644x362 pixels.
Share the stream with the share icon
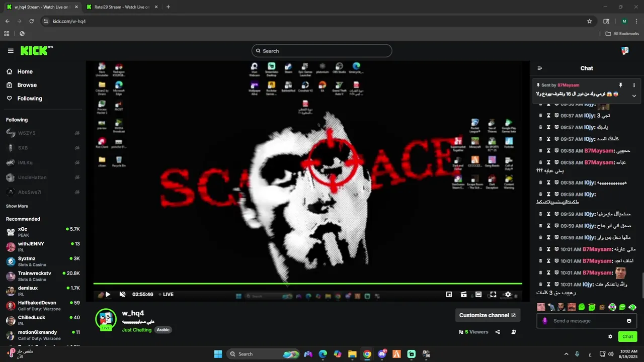(x=498, y=332)
